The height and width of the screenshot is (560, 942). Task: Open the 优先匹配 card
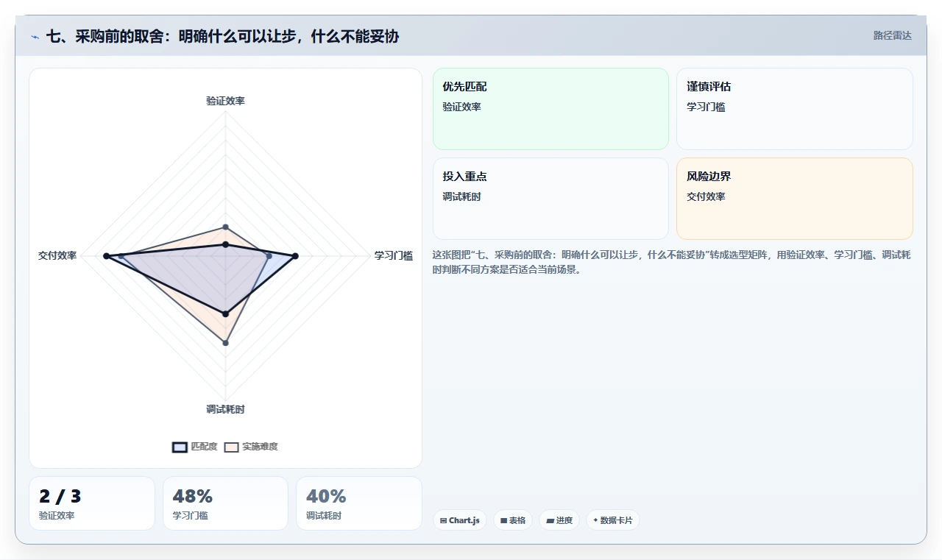(x=550, y=109)
